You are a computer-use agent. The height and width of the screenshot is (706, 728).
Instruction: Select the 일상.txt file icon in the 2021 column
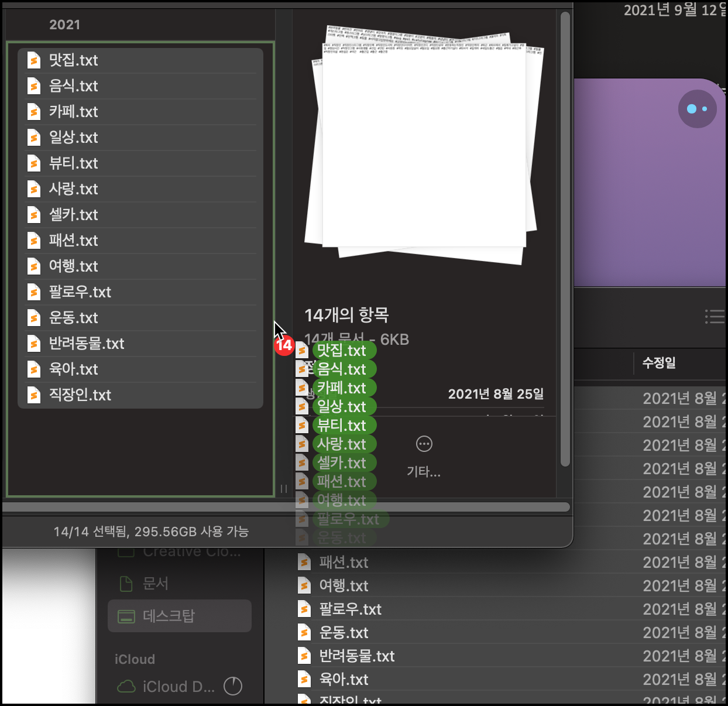coord(34,138)
